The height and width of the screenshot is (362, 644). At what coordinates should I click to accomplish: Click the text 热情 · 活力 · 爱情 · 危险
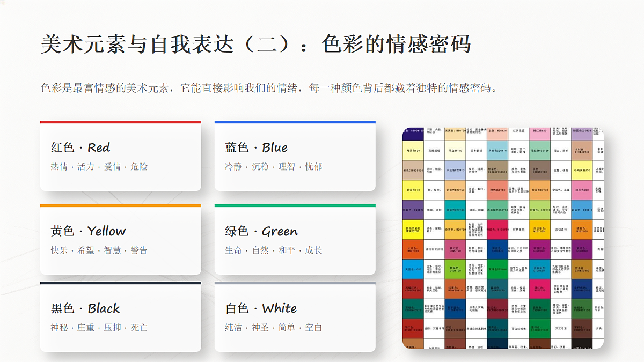[x=99, y=167]
